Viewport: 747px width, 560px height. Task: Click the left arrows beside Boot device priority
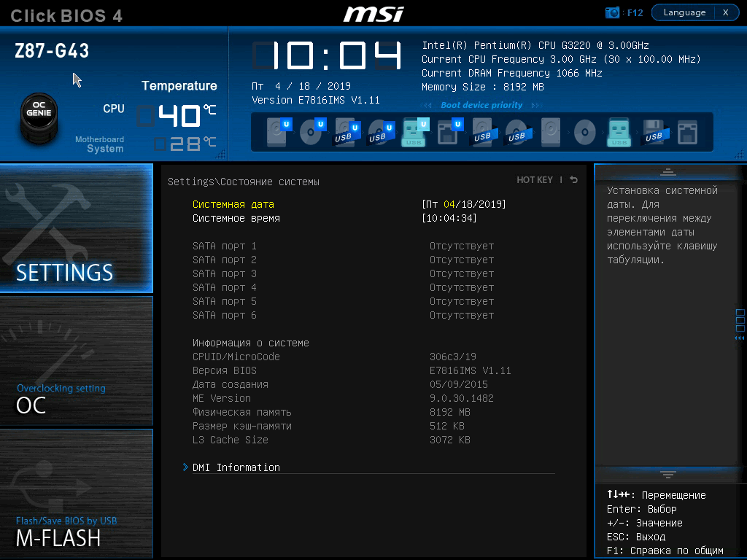[426, 105]
